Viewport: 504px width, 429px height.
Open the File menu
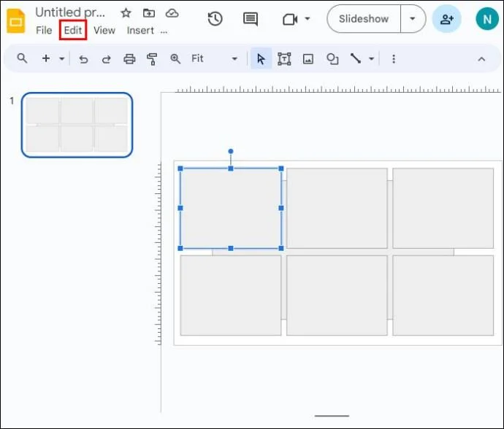click(x=44, y=31)
